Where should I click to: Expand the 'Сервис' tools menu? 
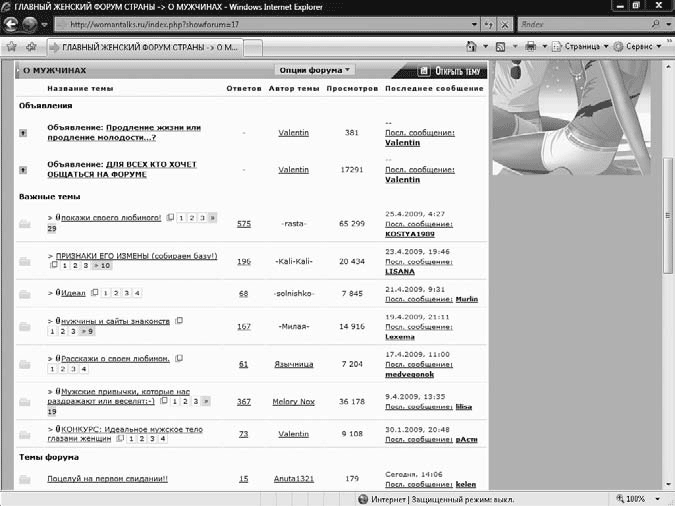pyautogui.click(x=637, y=46)
